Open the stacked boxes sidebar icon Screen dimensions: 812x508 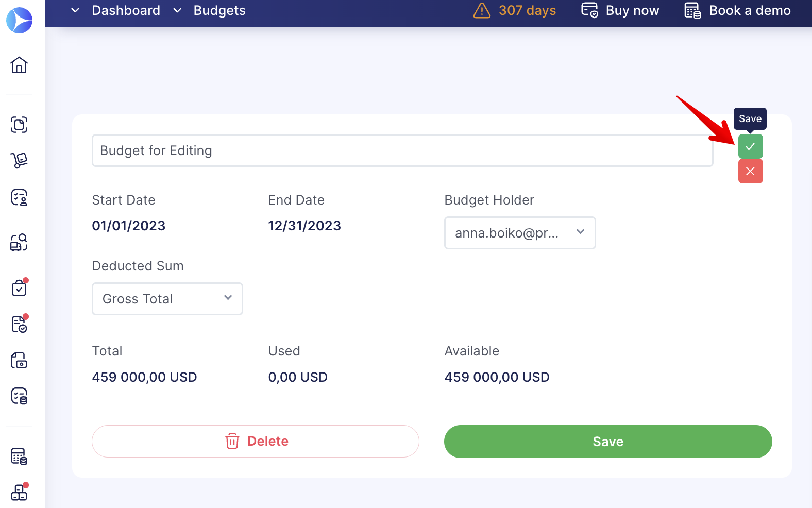[x=19, y=492]
